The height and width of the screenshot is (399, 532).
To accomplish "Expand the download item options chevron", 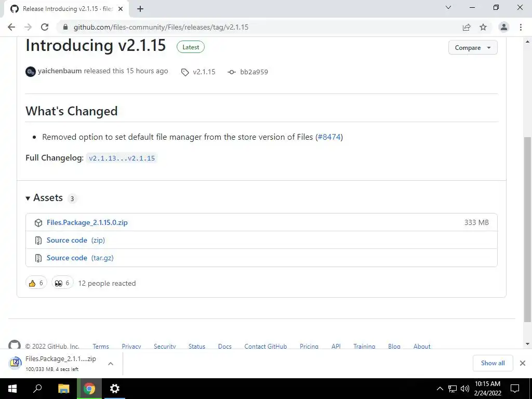I will coord(110,363).
